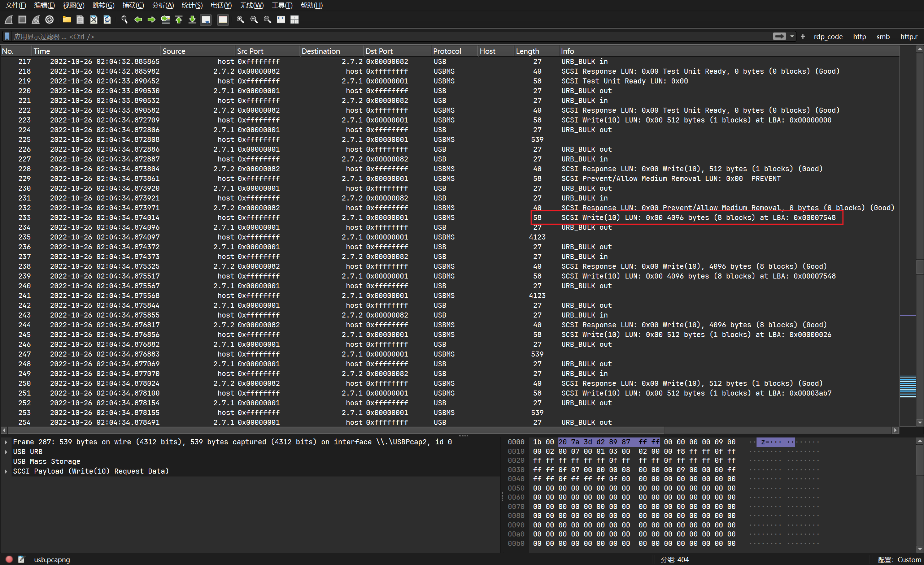Select packet 245 Write at LBA 0x00000026

(450, 335)
